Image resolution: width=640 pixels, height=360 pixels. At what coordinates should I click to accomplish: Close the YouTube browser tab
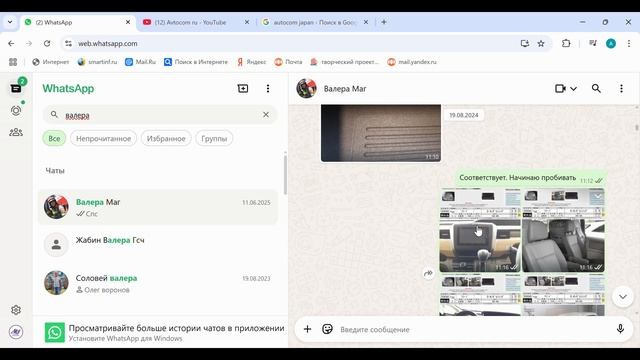(247, 22)
